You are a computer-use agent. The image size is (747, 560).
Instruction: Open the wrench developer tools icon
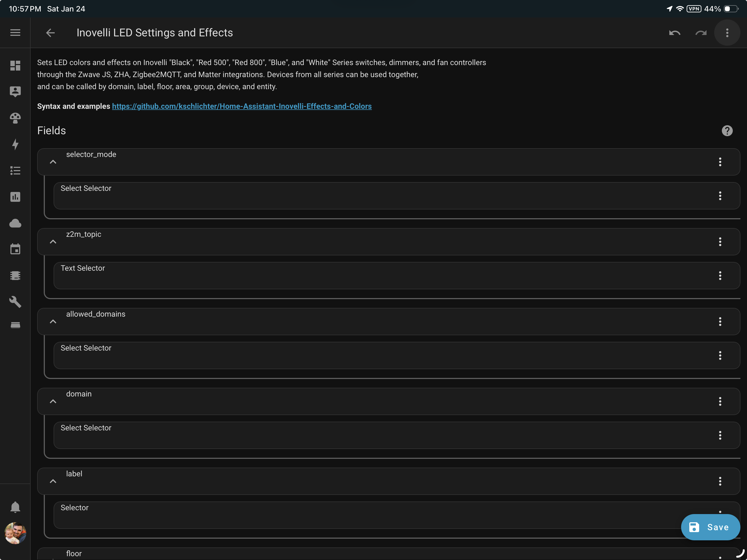coord(15,302)
